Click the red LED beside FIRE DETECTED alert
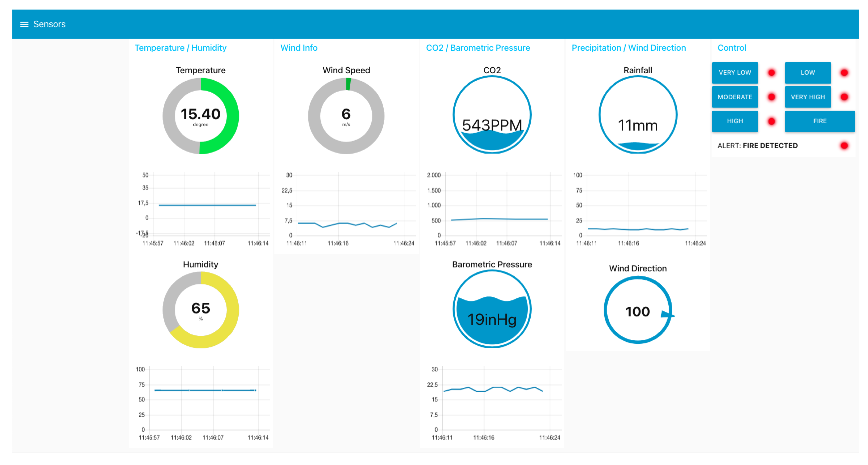 pyautogui.click(x=844, y=146)
